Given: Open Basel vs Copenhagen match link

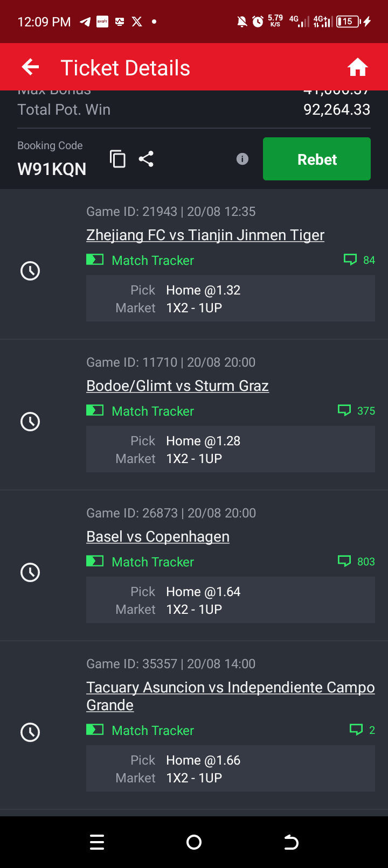Looking at the screenshot, I should point(158,537).
